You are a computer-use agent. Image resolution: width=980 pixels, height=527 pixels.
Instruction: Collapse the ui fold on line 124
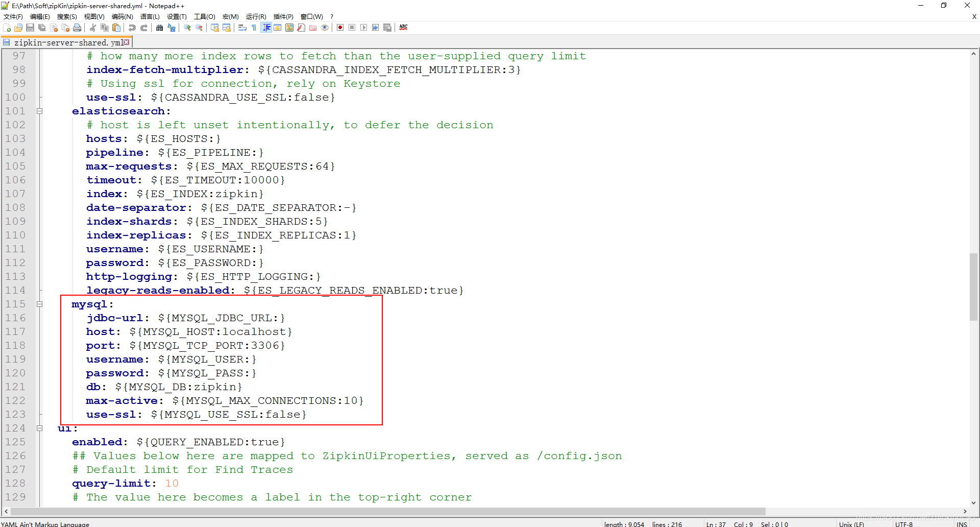tap(39, 428)
